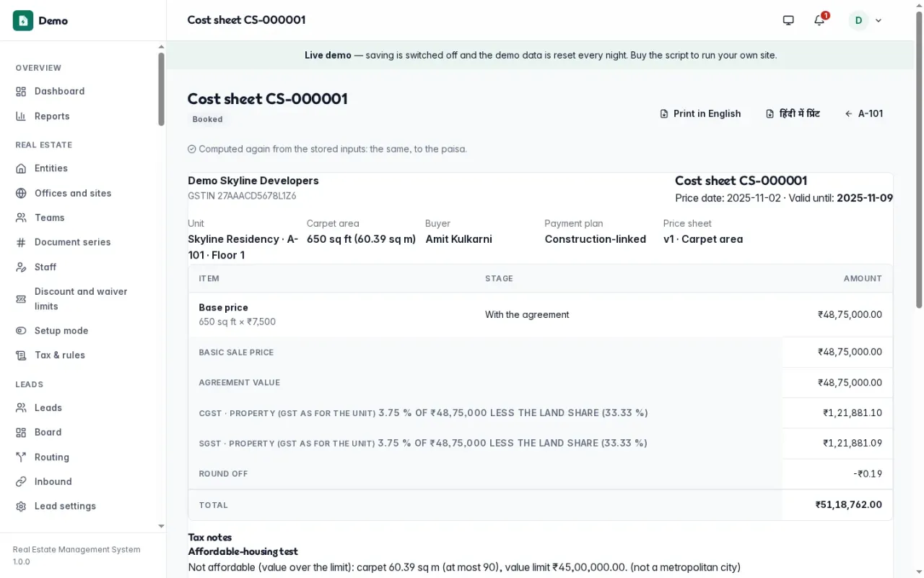Click the sidebar vertical scrollbar thumb
Viewport: 924px width, 578px height.
161,89
